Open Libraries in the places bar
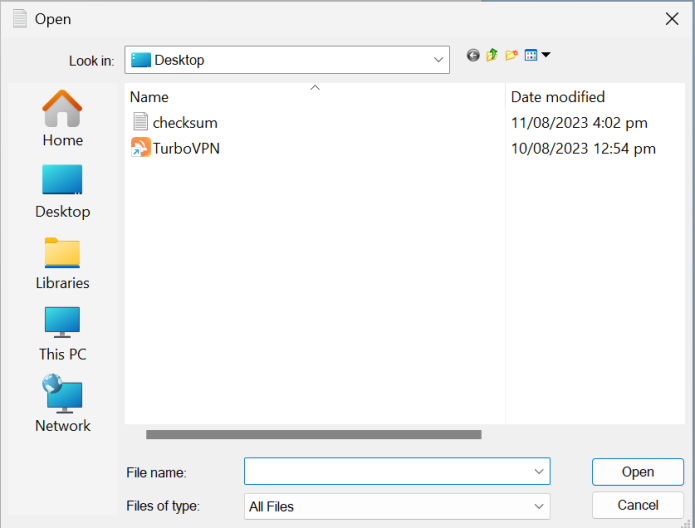This screenshot has height=528, width=695. pos(62,263)
